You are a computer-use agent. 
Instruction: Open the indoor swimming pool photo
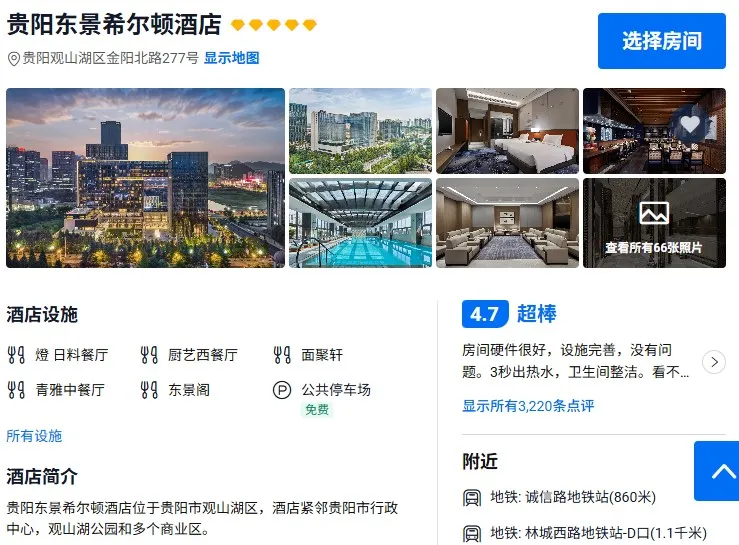pyautogui.click(x=361, y=223)
